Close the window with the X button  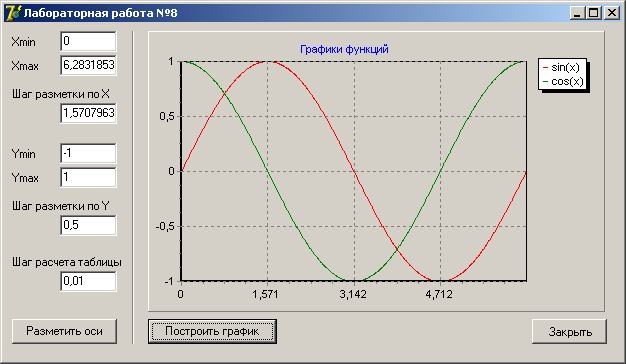pyautogui.click(x=612, y=13)
